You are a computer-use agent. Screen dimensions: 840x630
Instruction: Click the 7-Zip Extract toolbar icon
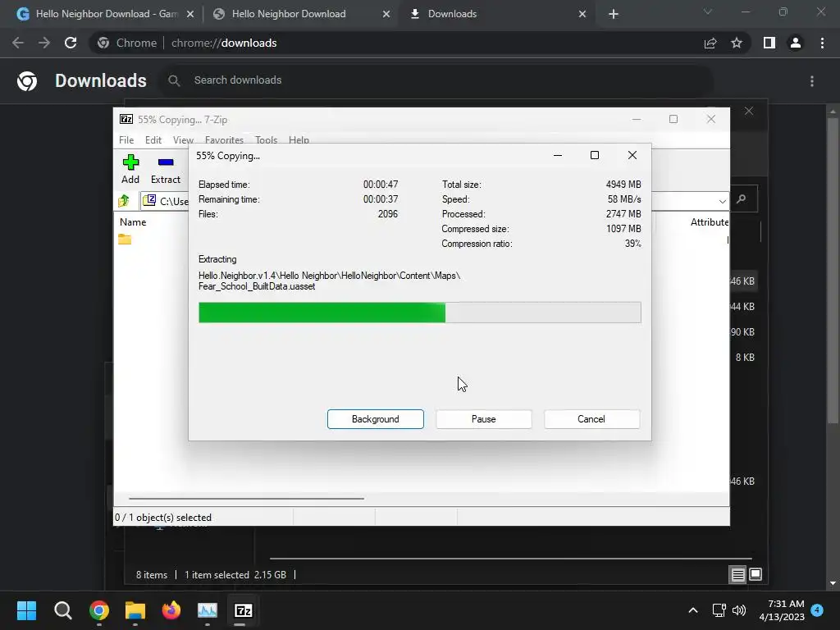pos(166,162)
